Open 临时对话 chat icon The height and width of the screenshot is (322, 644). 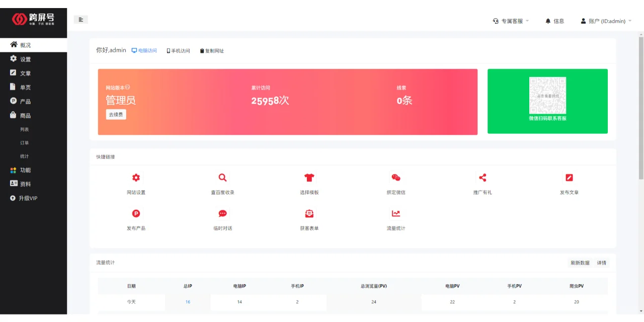[222, 213]
